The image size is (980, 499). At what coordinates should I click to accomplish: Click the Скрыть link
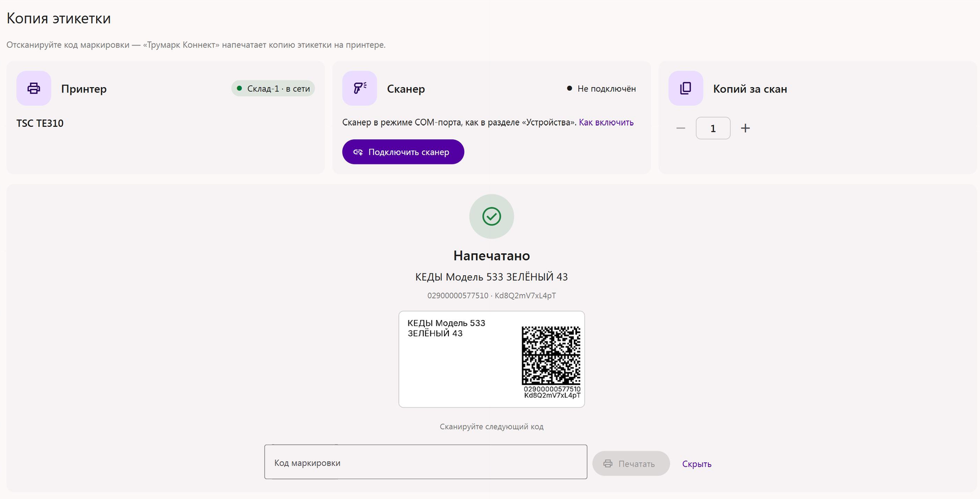(x=697, y=464)
